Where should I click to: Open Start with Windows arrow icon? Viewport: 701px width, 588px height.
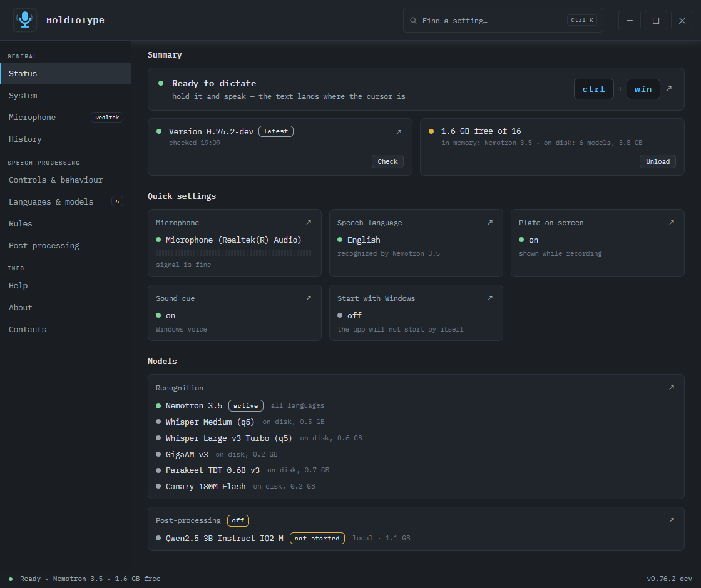(490, 298)
